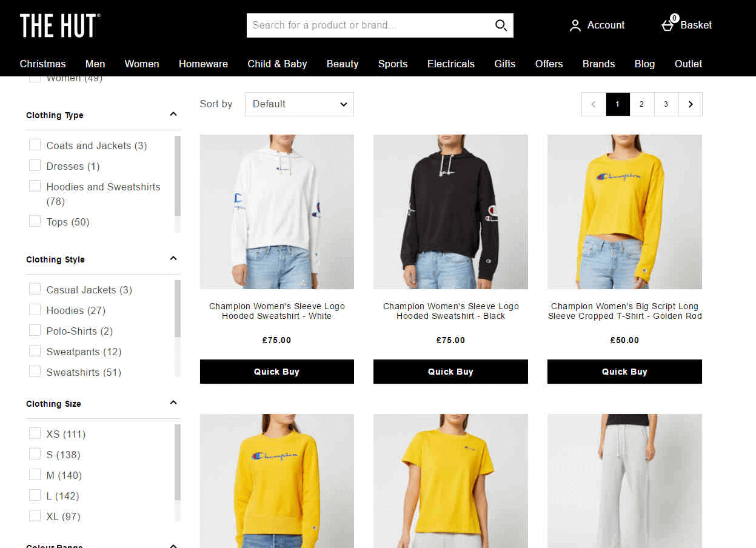Open the Sort by Default dropdown
756x548 pixels.
pos(299,104)
